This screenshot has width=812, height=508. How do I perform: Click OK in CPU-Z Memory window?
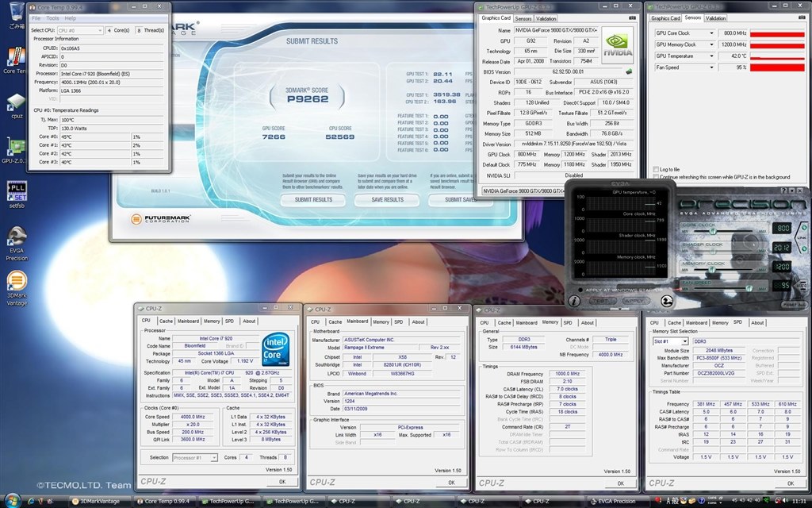(620, 483)
